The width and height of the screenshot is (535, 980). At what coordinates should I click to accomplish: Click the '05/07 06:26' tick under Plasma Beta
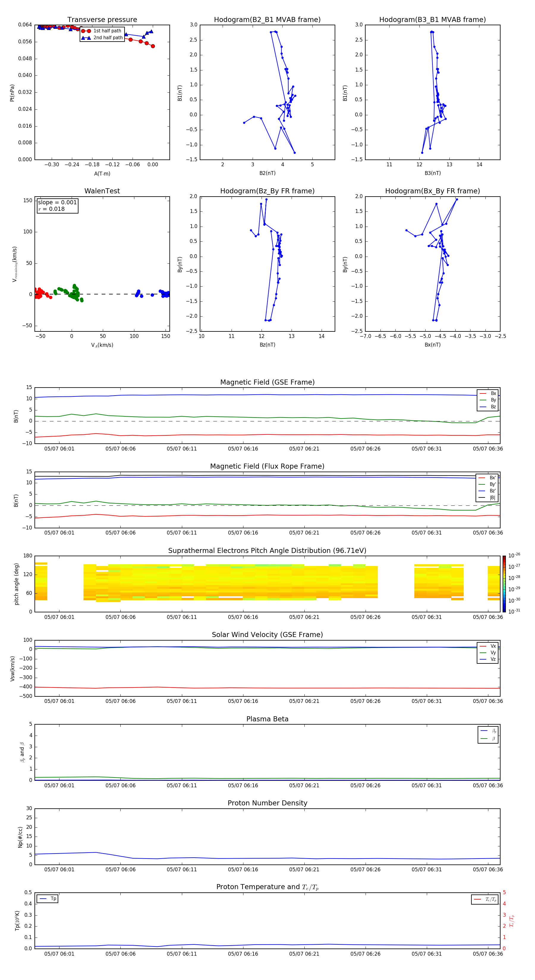point(365,785)
